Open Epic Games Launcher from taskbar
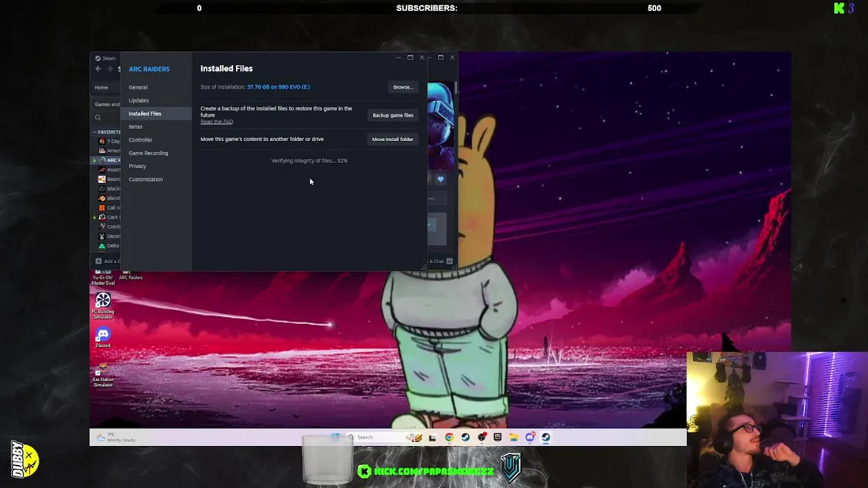Screen dimensions: 868x488 (x=498, y=437)
